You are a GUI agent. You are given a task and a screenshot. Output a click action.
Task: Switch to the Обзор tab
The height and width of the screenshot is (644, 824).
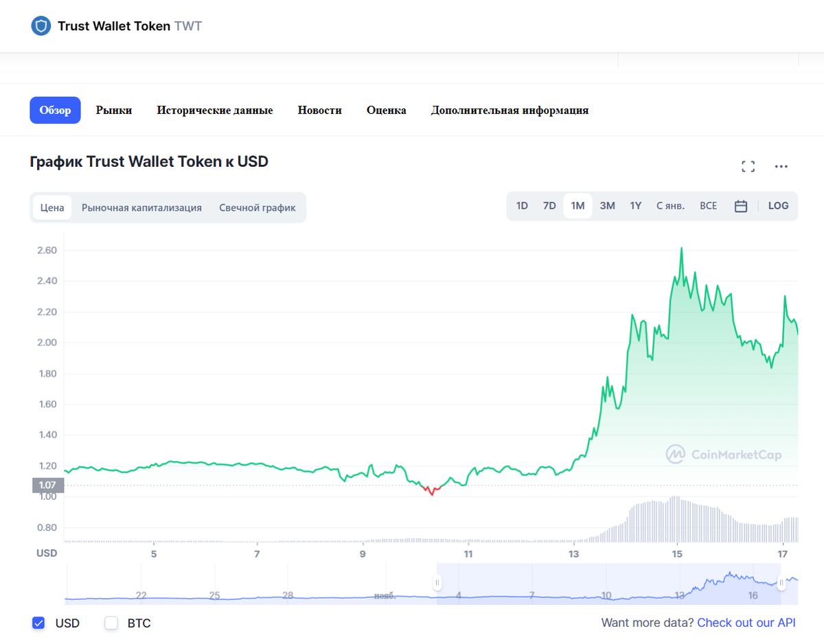click(x=55, y=110)
